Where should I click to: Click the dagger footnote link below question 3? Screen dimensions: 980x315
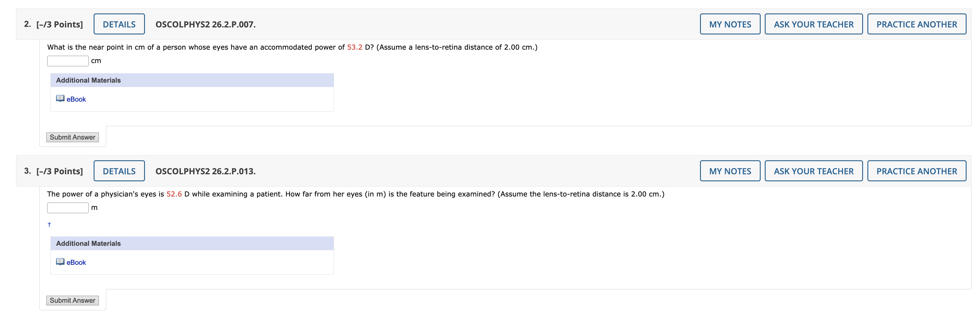(x=49, y=225)
